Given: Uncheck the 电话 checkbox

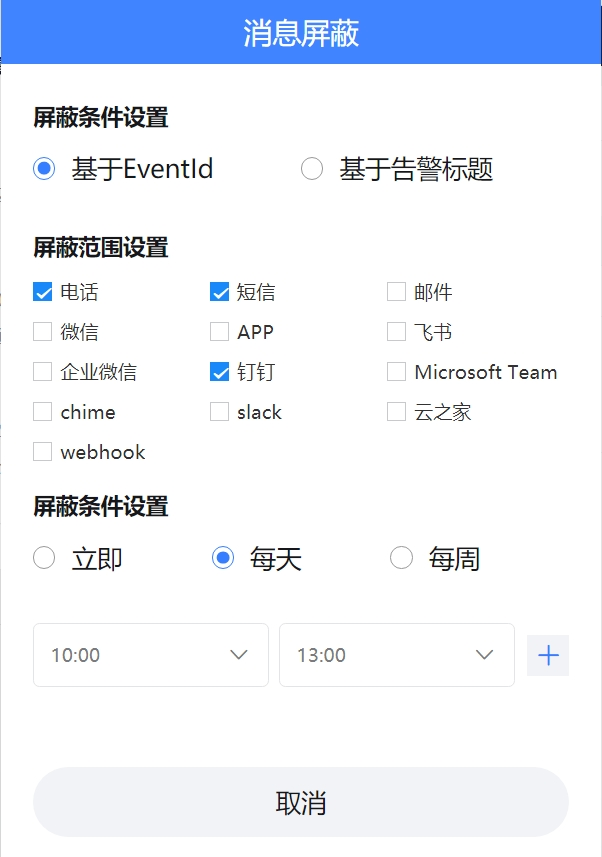Looking at the screenshot, I should tap(43, 292).
